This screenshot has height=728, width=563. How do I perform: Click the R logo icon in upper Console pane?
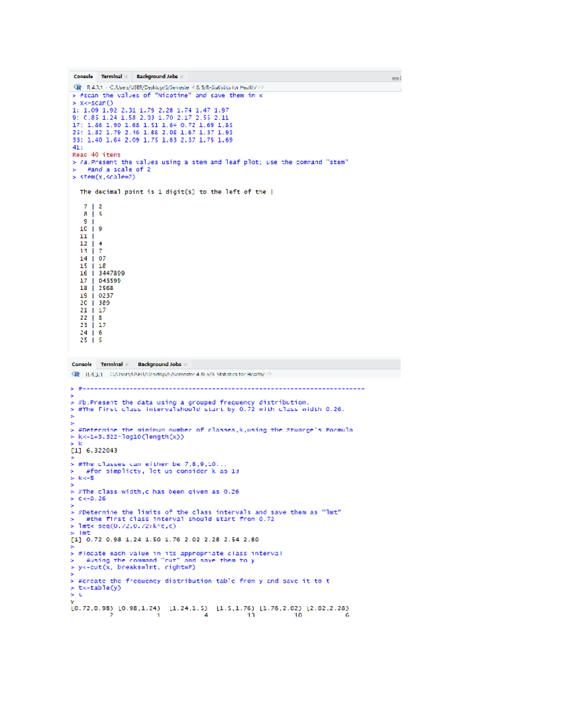[77, 87]
